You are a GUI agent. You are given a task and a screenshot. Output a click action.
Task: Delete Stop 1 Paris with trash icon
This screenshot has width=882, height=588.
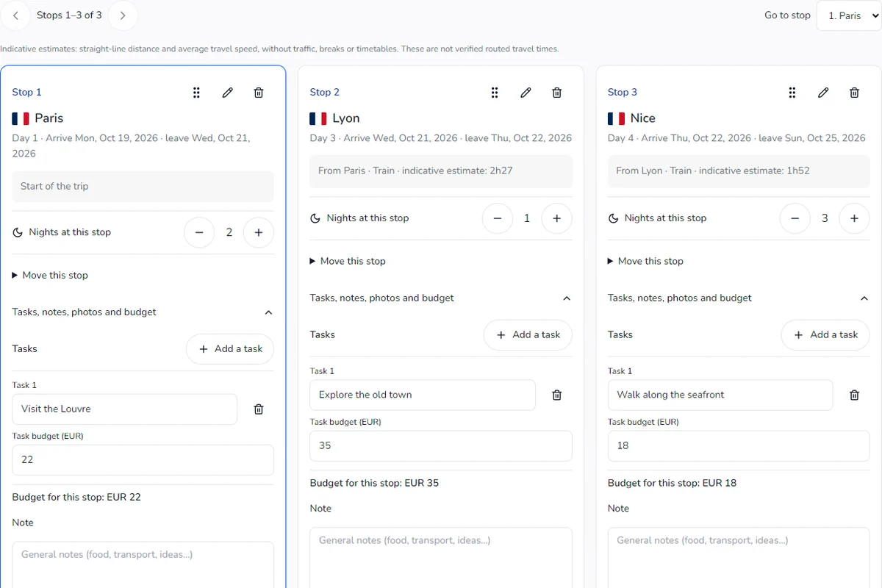[259, 93]
